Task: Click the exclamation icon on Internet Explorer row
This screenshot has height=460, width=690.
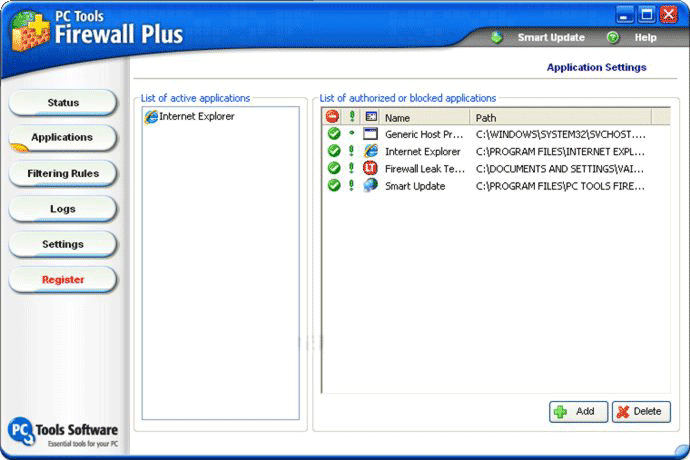Action: (x=351, y=151)
